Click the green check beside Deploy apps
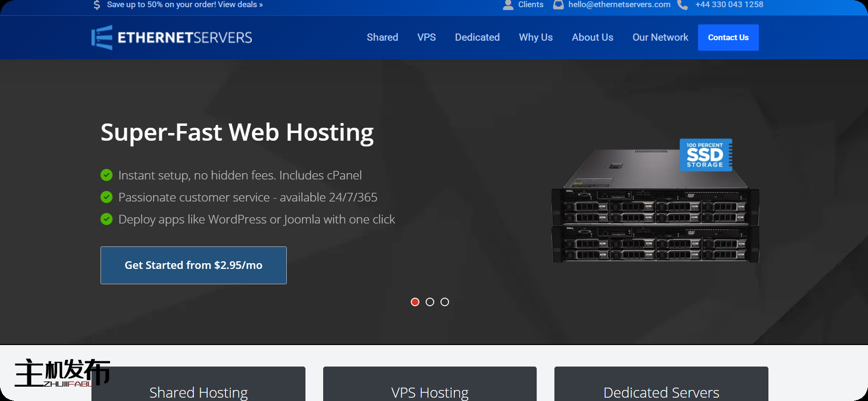This screenshot has width=868, height=401. (x=106, y=219)
